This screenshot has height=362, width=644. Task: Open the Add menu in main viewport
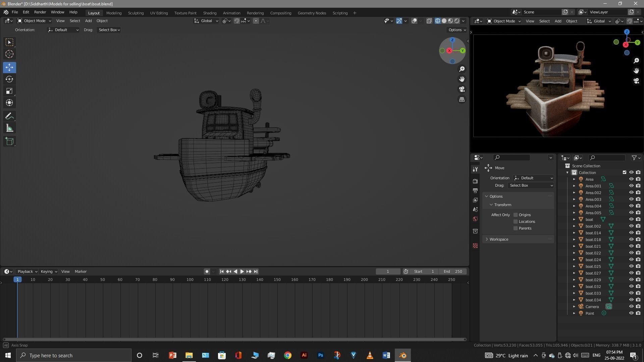[88, 21]
